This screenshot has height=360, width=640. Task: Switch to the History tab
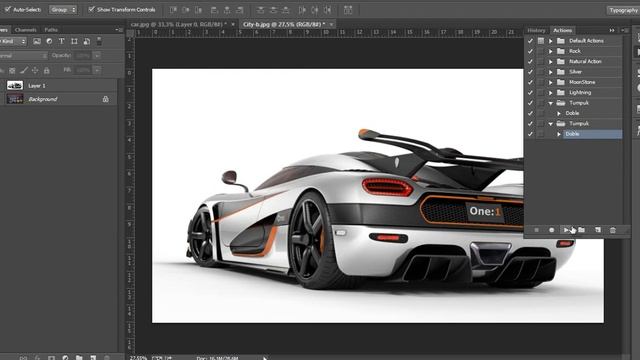[536, 30]
